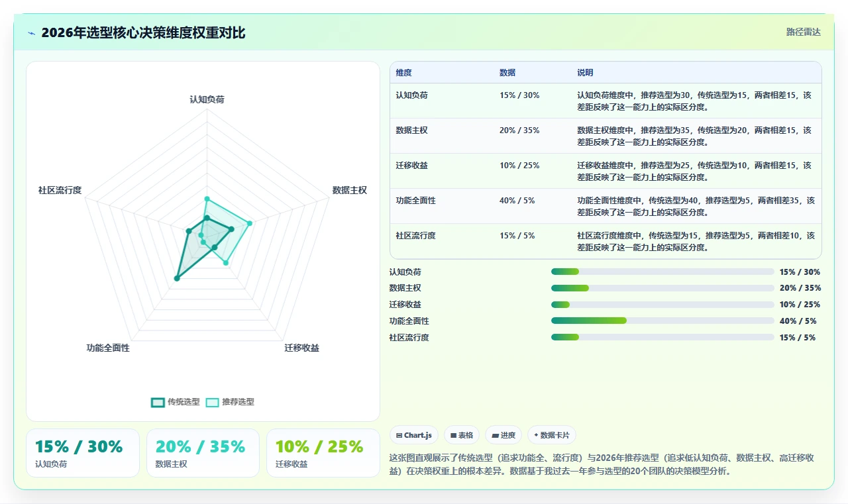Click the 推荐选型 point on 认知负荷 axis
This screenshot has height=504, width=848.
207,199
